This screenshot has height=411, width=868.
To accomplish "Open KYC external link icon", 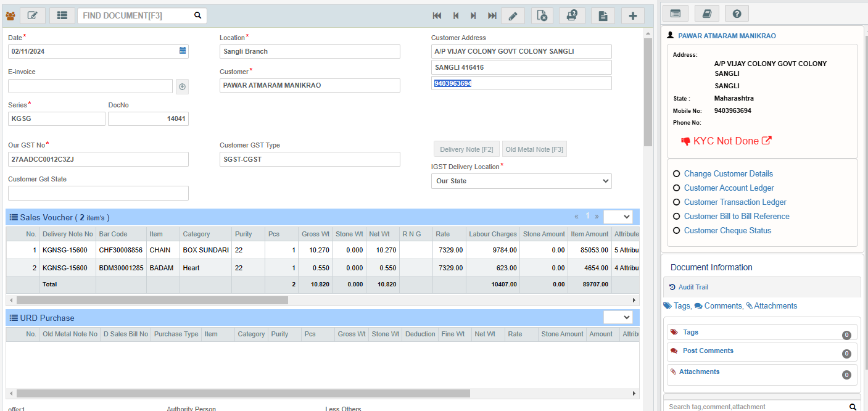I will [767, 141].
